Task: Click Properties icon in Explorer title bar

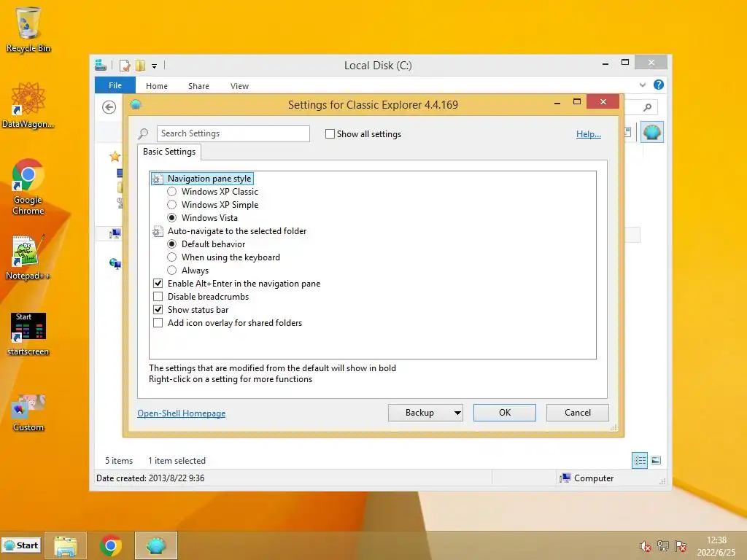Action: pos(125,65)
